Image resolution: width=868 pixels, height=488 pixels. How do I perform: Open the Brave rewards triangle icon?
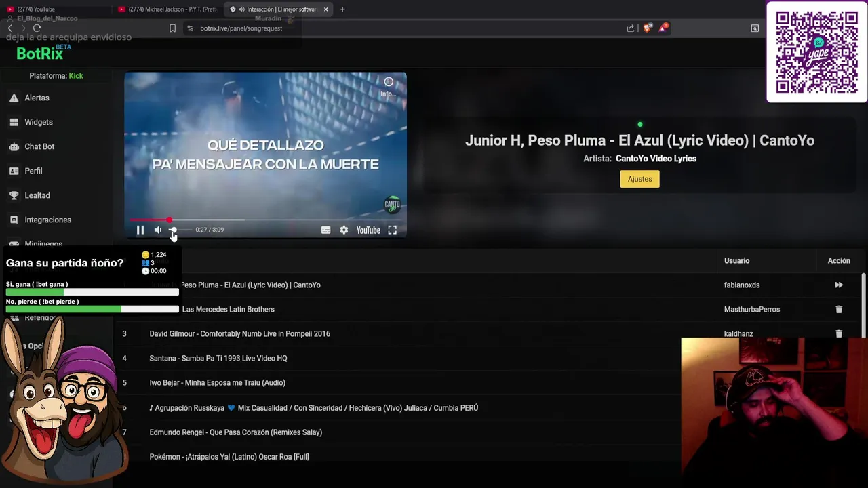pos(663,28)
